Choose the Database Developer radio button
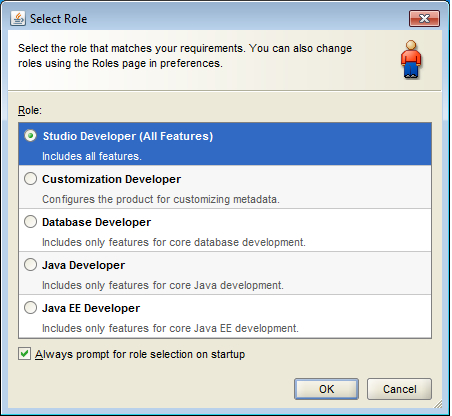 [30, 222]
